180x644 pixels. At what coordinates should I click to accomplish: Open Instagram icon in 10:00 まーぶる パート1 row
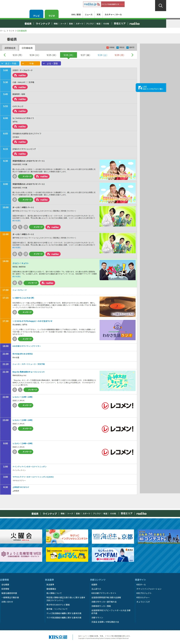point(26,227)
